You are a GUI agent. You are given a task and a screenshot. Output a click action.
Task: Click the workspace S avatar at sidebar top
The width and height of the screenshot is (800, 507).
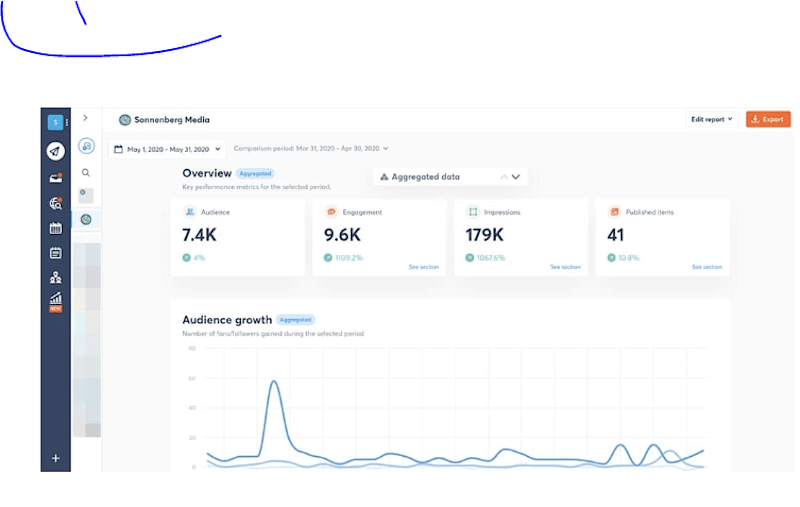[55, 122]
